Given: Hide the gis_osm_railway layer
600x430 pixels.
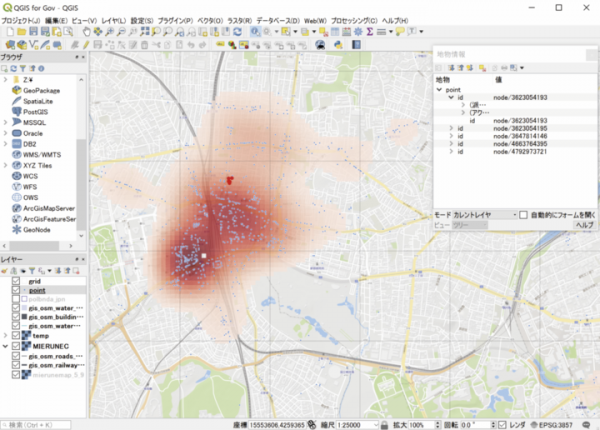Looking at the screenshot, I should [16, 365].
